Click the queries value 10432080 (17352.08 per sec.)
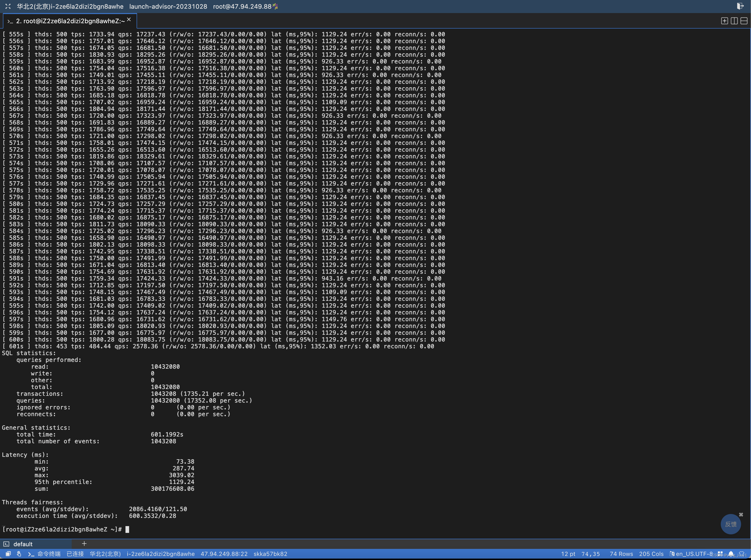This screenshot has width=751, height=560. click(201, 400)
